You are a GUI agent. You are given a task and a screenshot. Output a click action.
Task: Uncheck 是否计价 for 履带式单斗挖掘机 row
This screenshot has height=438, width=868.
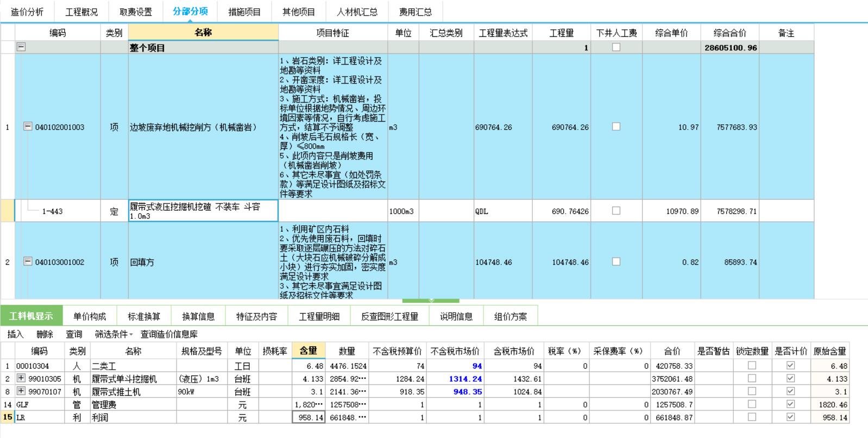(790, 378)
